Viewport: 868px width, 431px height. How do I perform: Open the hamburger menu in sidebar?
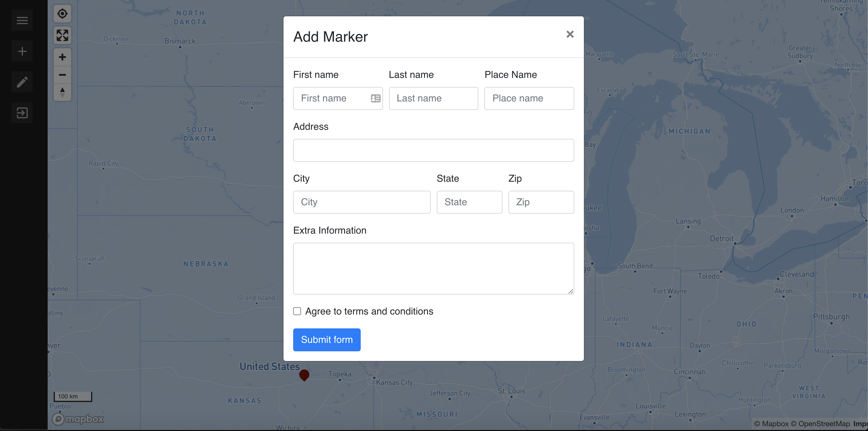pos(22,21)
